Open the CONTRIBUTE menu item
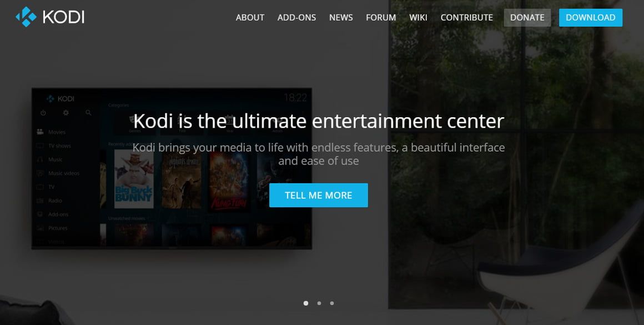The width and height of the screenshot is (644, 325). (x=466, y=18)
